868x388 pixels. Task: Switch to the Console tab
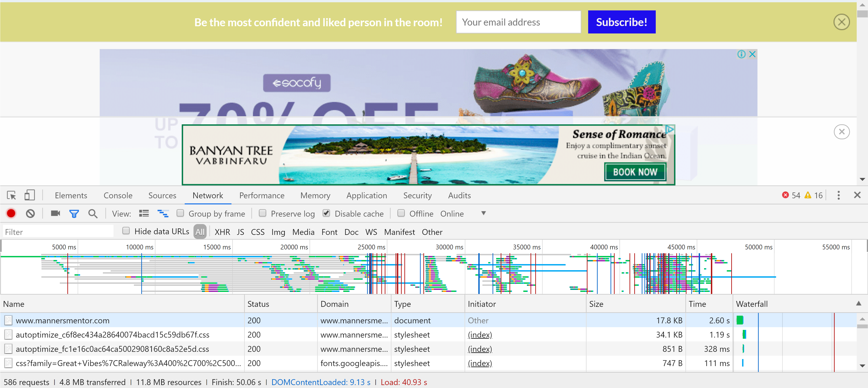pyautogui.click(x=118, y=196)
